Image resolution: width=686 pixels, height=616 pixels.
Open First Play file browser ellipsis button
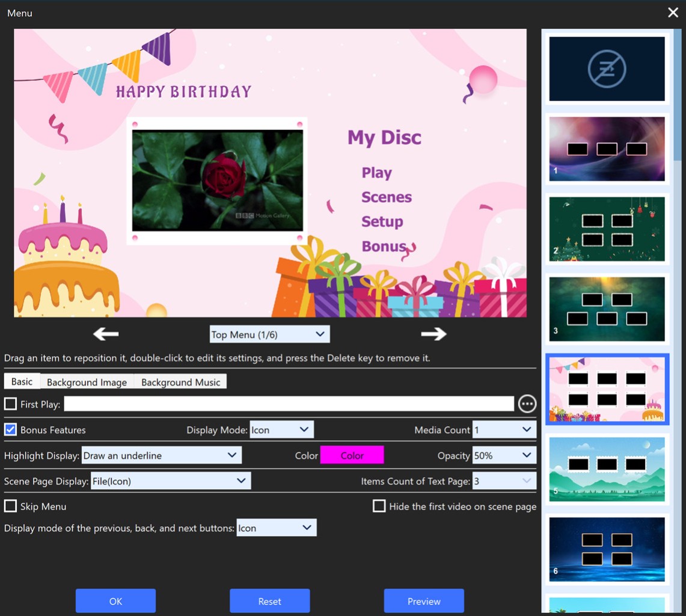[527, 404]
